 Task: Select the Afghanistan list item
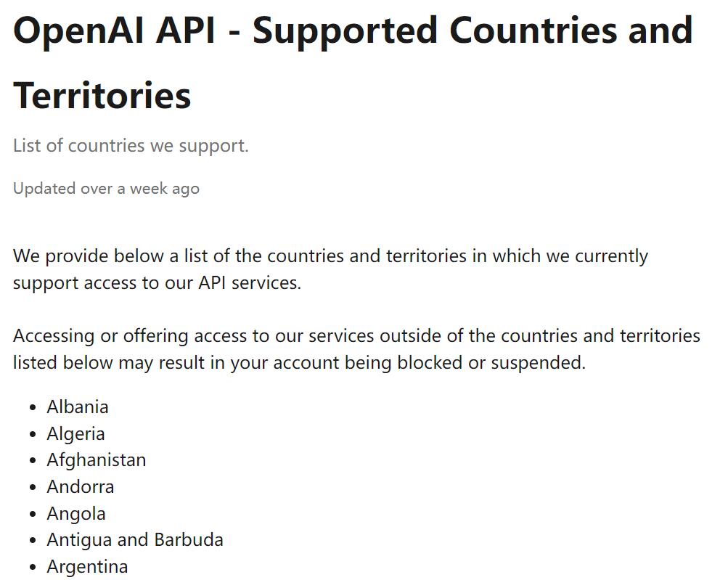(97, 460)
